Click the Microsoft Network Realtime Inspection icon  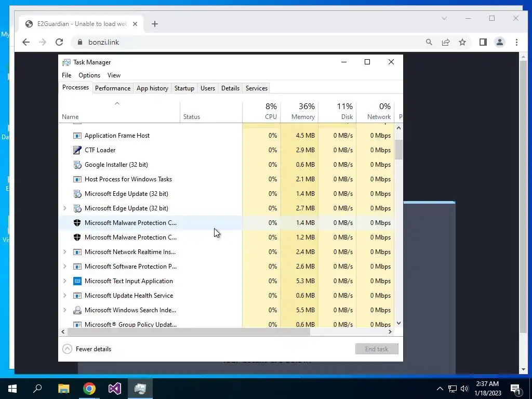[x=77, y=252]
